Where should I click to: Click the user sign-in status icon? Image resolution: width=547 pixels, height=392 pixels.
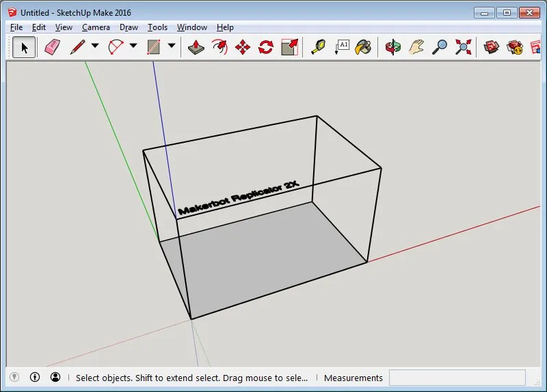(55, 377)
